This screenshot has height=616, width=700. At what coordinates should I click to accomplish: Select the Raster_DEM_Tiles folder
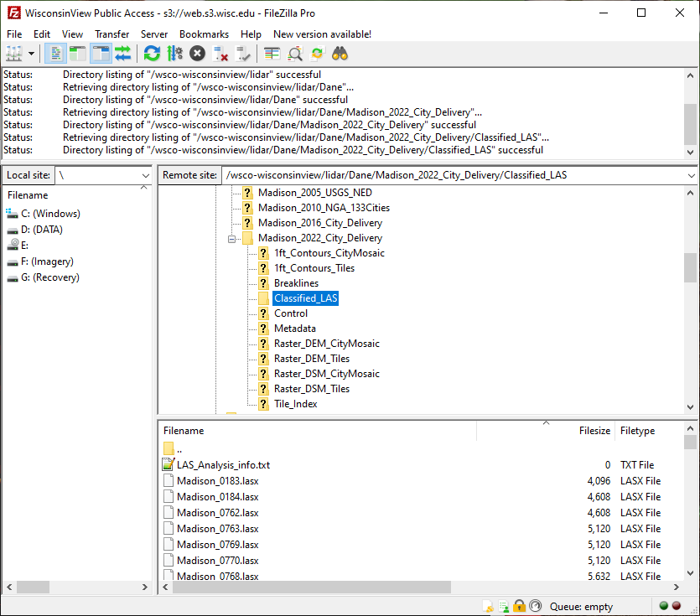tap(311, 359)
